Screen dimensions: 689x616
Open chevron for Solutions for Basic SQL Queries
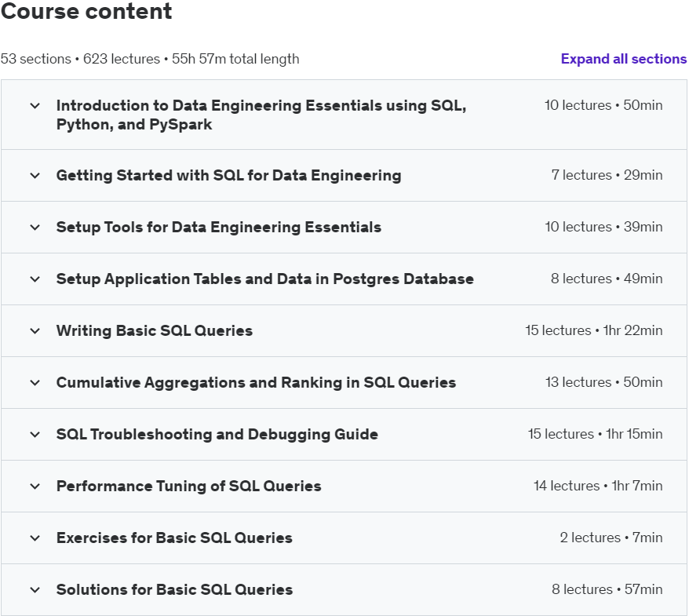click(x=35, y=590)
